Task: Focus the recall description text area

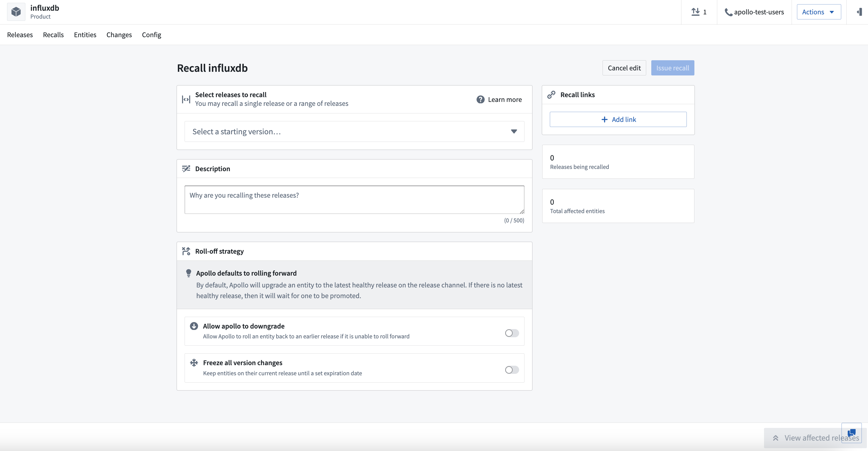Action: click(355, 200)
